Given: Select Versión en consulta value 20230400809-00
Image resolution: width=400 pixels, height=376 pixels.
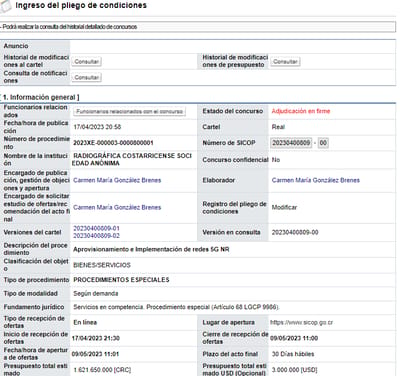Looking at the screenshot, I should point(295,232).
